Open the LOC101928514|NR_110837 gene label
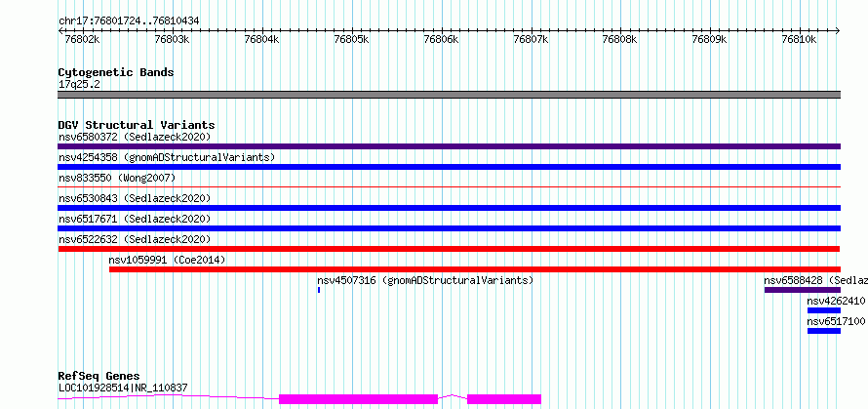This screenshot has height=409, width=868. point(123,388)
